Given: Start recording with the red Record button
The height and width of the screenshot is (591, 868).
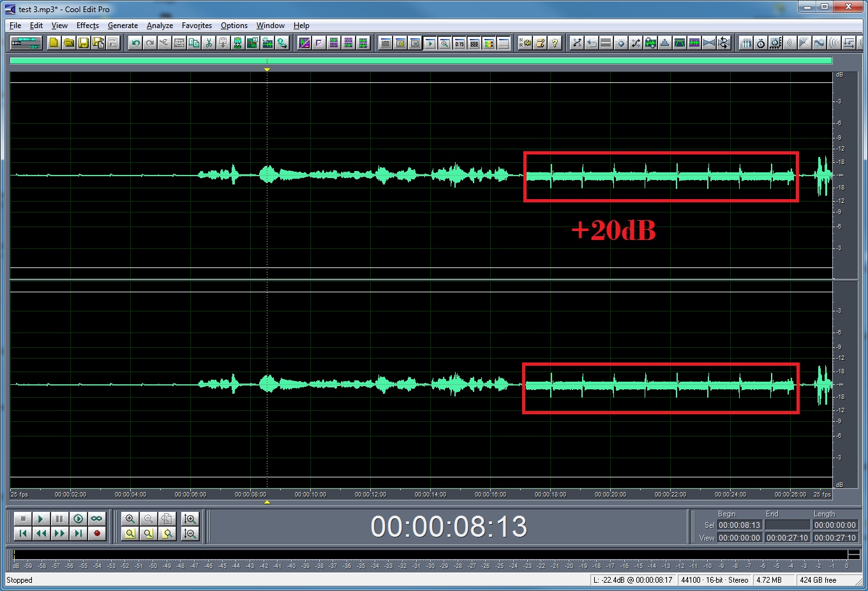Looking at the screenshot, I should tap(96, 534).
